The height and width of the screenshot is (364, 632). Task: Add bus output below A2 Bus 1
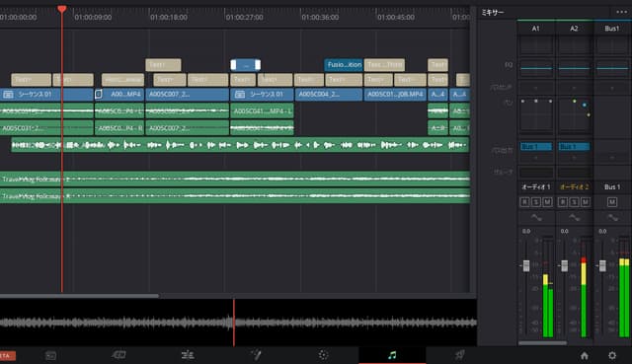point(574,158)
